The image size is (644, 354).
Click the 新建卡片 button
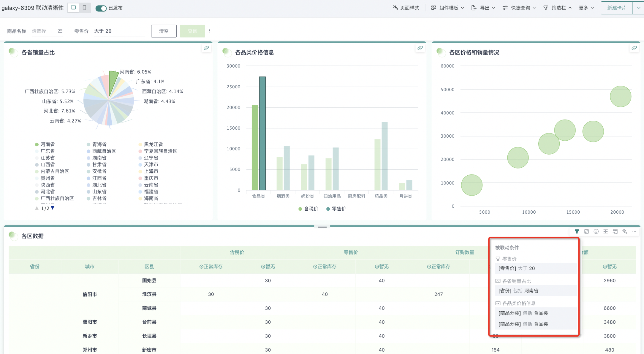point(617,8)
